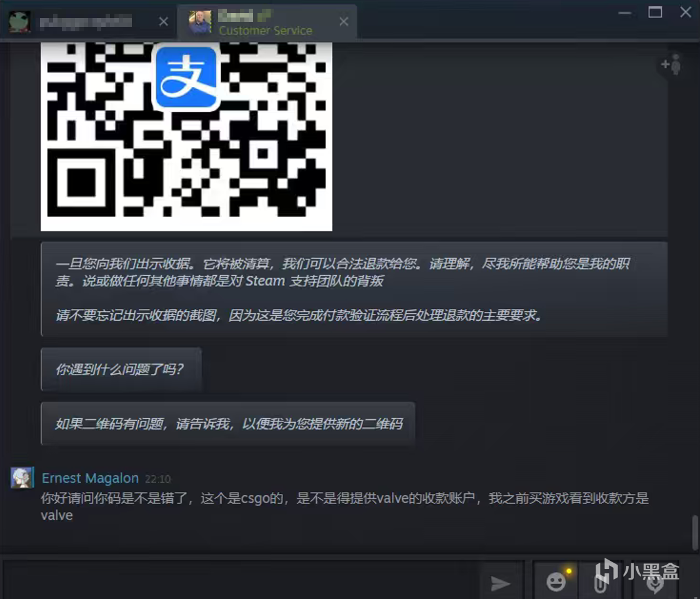Start a voice chat with the microphone icon
700x599 pixels.
(x=655, y=585)
